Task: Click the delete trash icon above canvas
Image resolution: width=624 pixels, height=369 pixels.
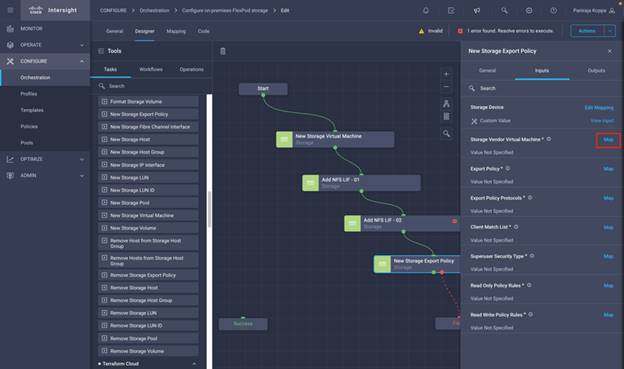Action: [223, 51]
